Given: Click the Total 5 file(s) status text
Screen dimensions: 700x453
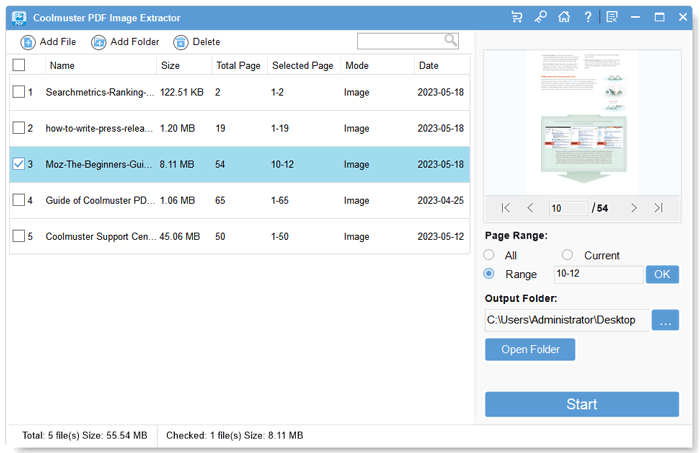Looking at the screenshot, I should tap(85, 435).
